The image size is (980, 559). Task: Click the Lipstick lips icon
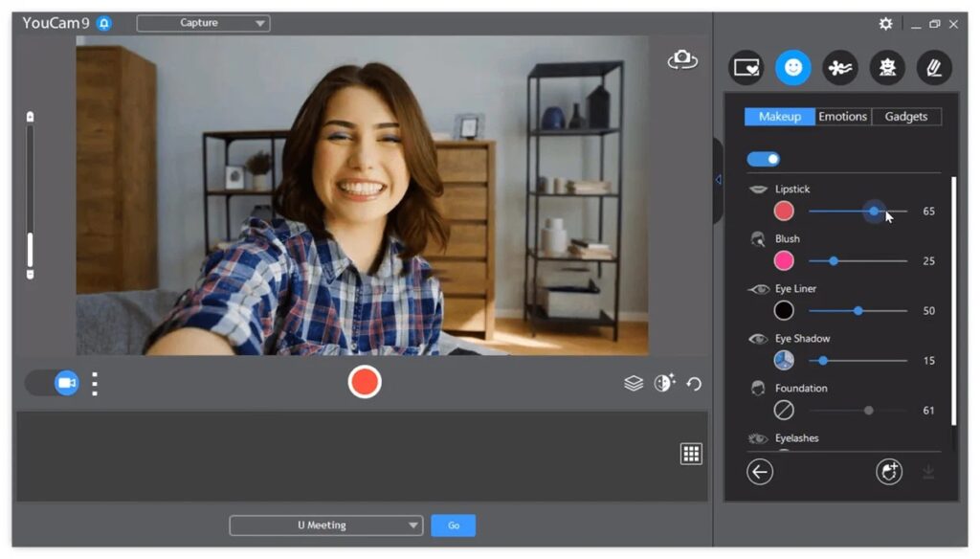[758, 189]
